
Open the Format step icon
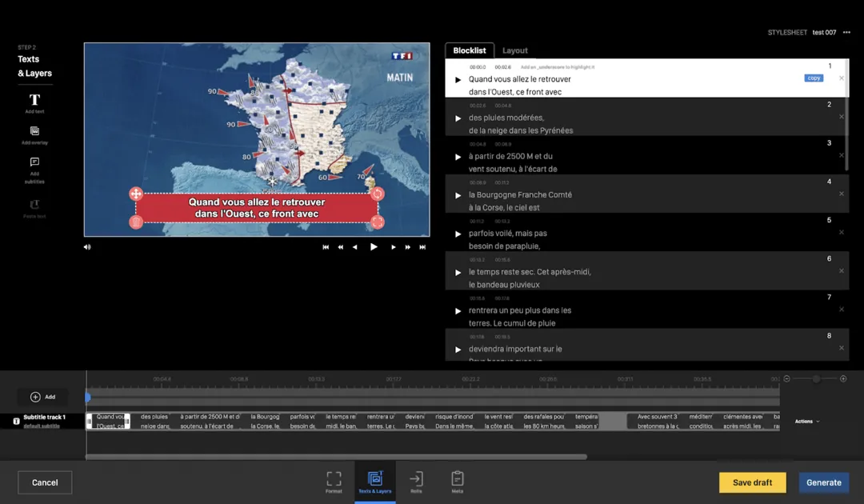click(x=334, y=480)
